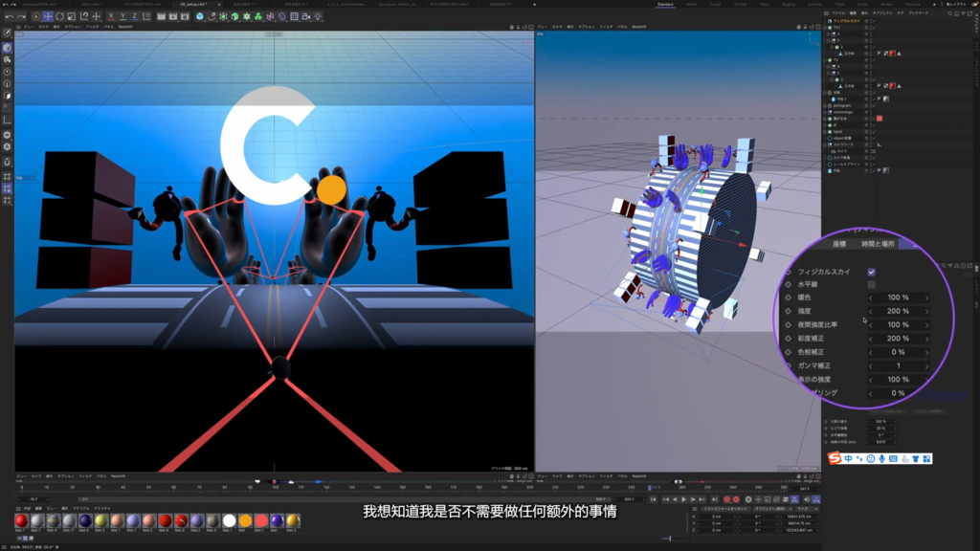
Task: Enable the 水平線 checkbox
Action: point(871,285)
